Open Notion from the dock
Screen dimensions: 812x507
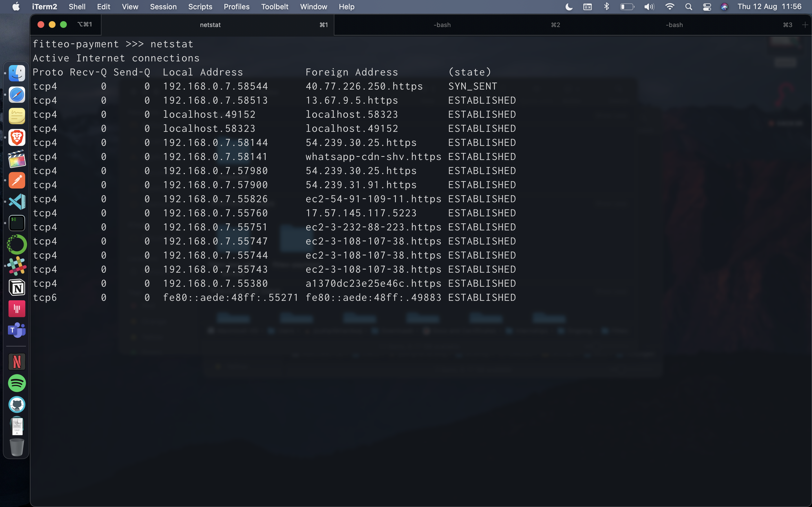click(17, 287)
